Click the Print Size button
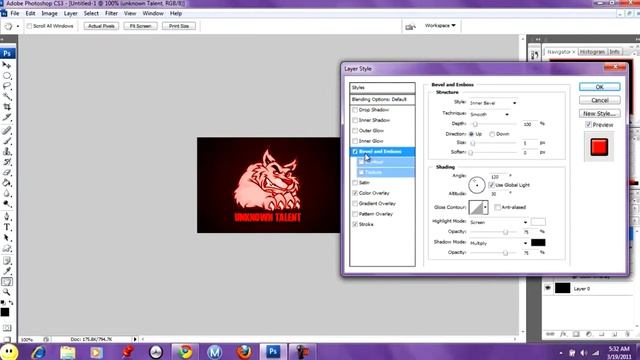Screen dimensions: 640x360 (x=179, y=26)
